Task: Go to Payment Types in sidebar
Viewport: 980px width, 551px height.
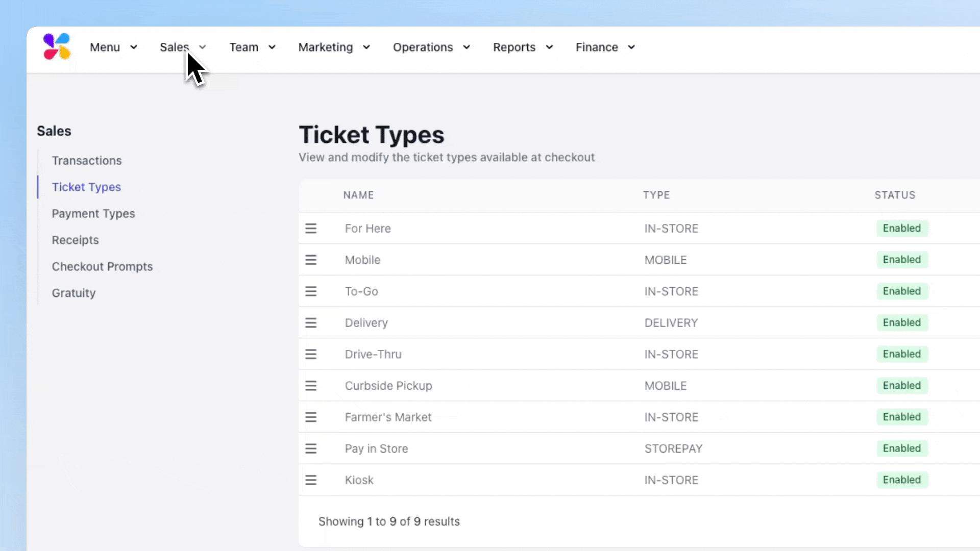Action: click(x=93, y=214)
